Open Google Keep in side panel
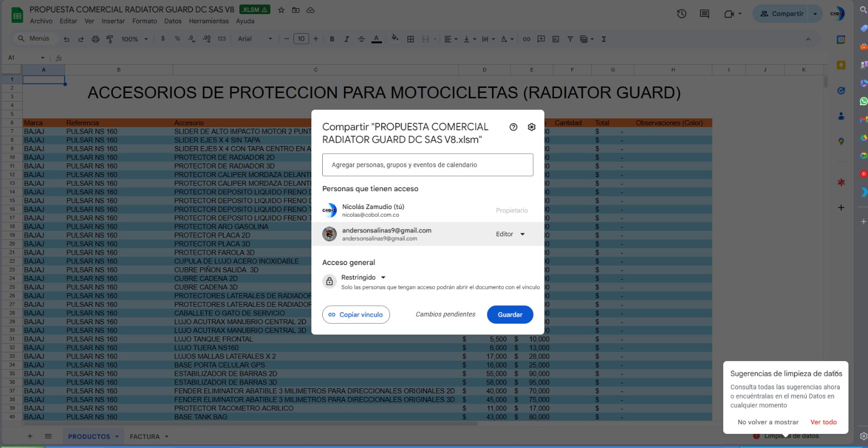Viewport: 868px width, 448px height. 841,65
